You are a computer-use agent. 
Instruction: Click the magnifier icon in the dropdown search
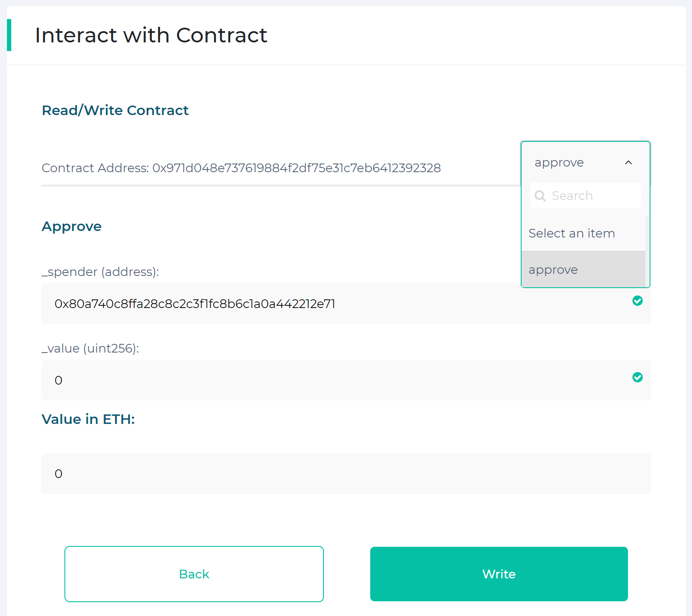(x=540, y=196)
